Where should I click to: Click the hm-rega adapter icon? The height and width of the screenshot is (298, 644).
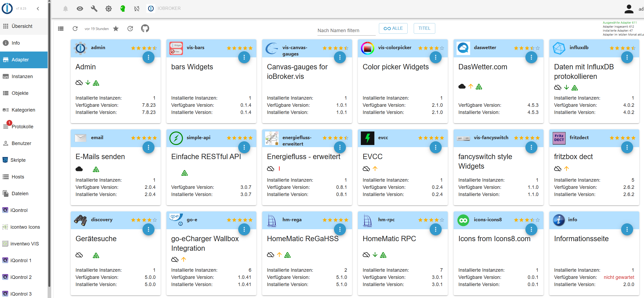(272, 220)
